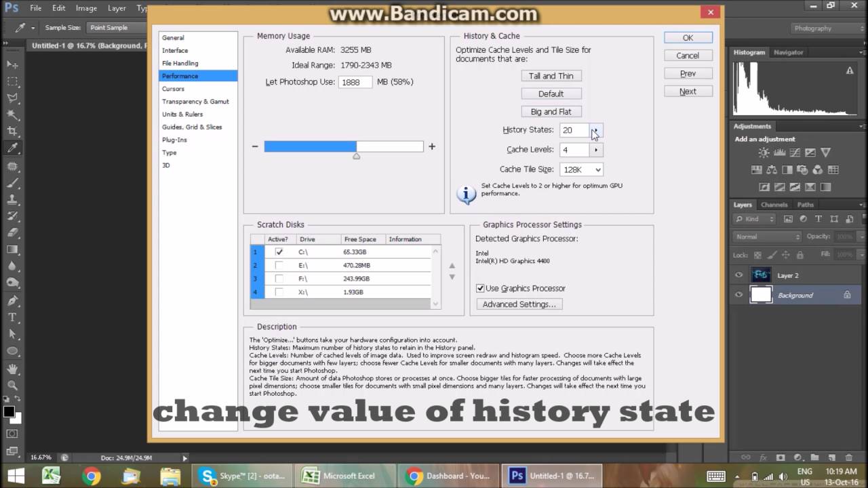Select the Eyedropper tool in toolbox
868x488 pixels.
point(12,148)
